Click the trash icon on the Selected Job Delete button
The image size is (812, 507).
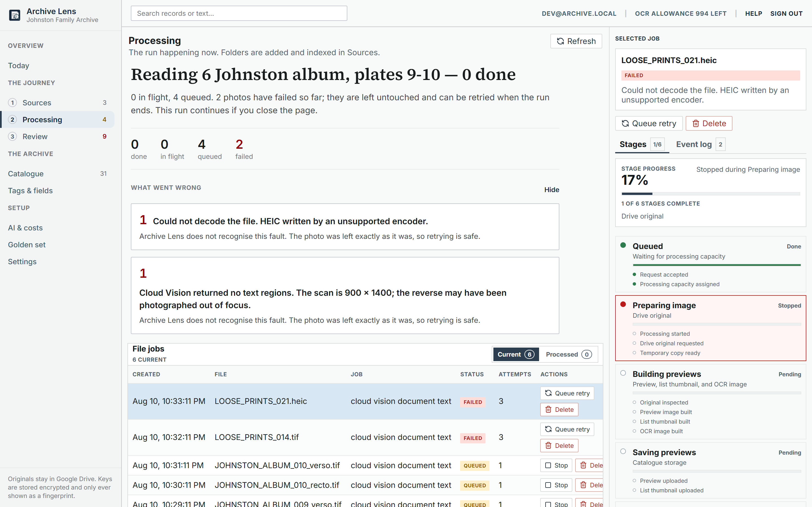pyautogui.click(x=696, y=123)
